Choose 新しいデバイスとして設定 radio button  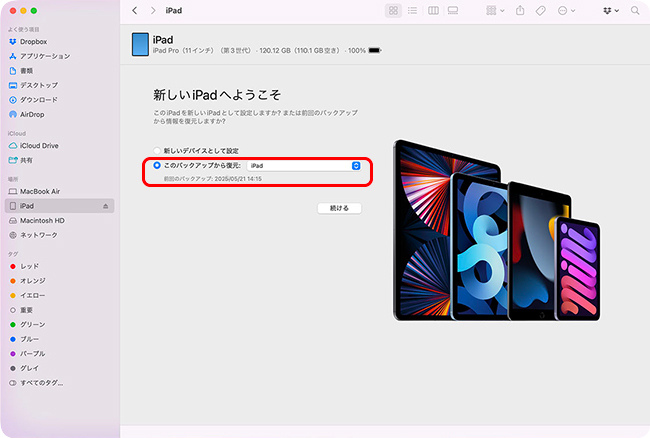[157, 150]
